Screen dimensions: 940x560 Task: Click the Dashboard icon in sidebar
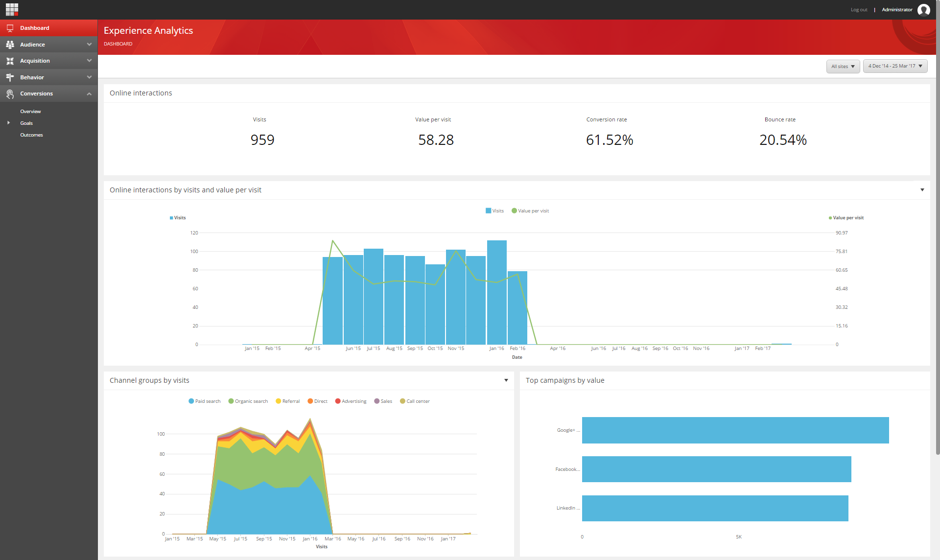(11, 27)
